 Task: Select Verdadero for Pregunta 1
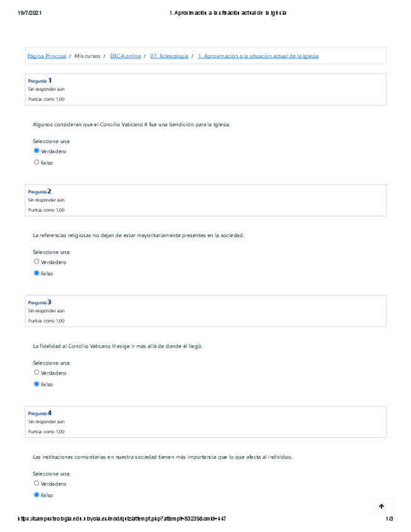(36, 151)
